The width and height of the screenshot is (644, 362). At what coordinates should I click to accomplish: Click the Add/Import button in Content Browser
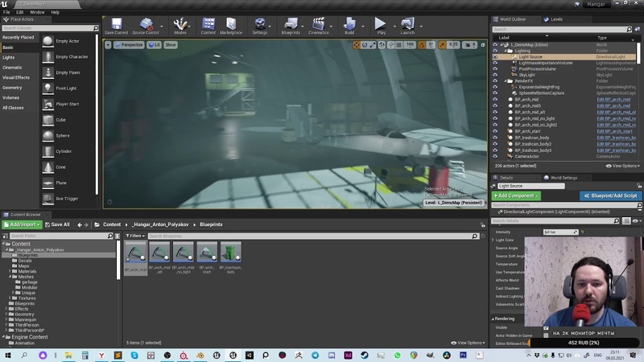tap(22, 224)
